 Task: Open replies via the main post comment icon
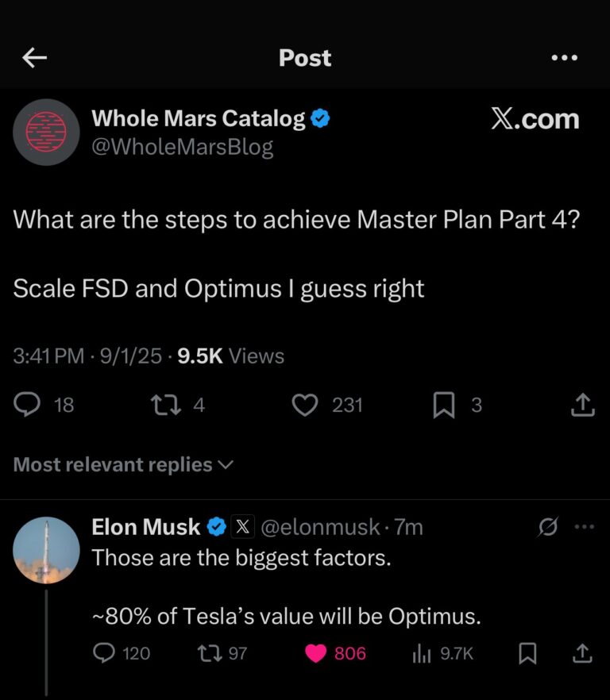click(x=28, y=405)
